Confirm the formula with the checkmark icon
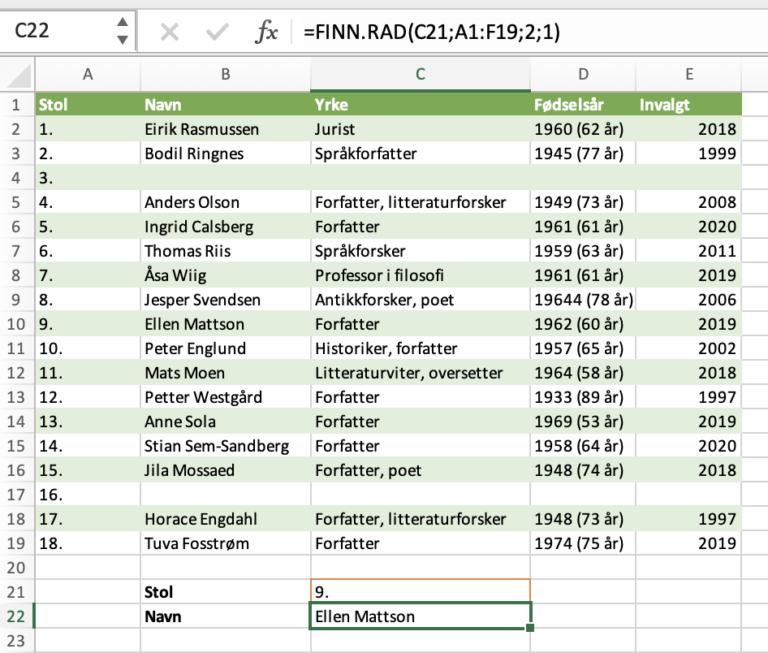 [217, 32]
